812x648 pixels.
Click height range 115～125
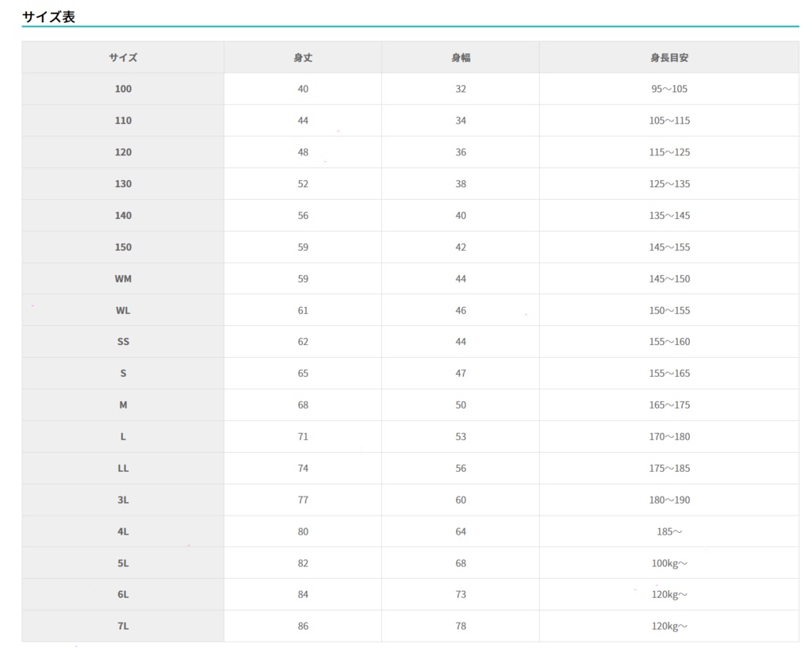click(669, 152)
